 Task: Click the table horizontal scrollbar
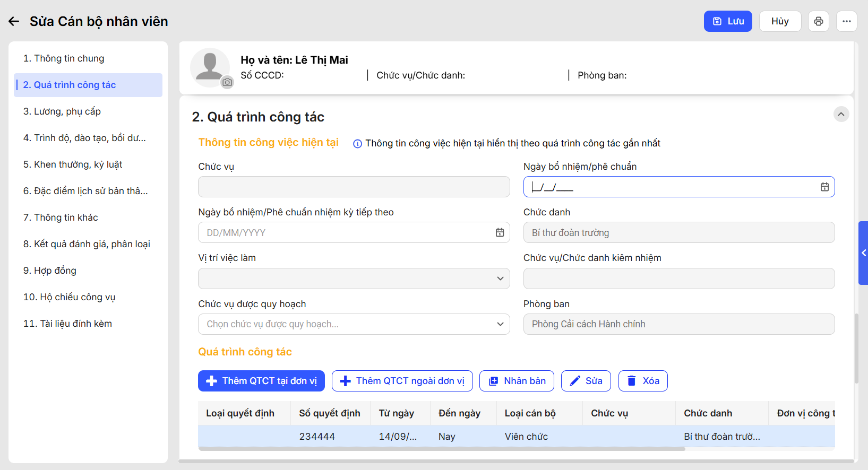click(x=442, y=449)
